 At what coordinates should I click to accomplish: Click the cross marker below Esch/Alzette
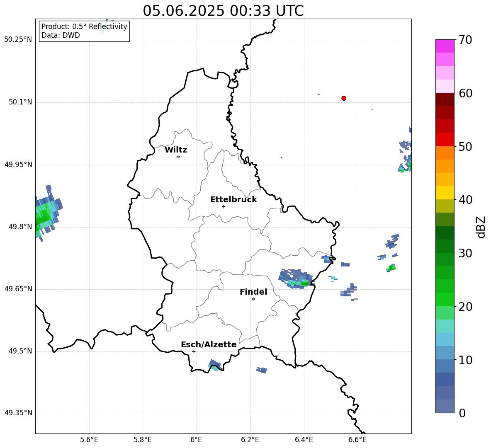click(194, 351)
